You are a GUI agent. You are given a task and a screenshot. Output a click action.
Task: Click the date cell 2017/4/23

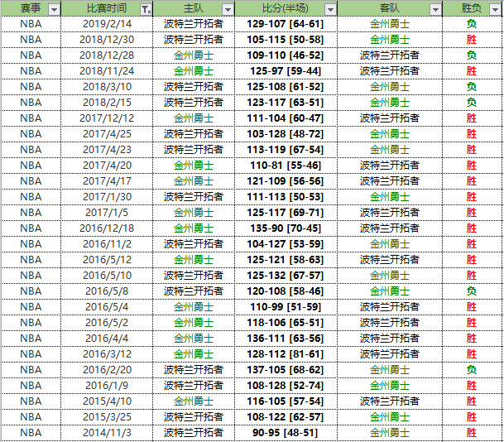[x=107, y=150]
